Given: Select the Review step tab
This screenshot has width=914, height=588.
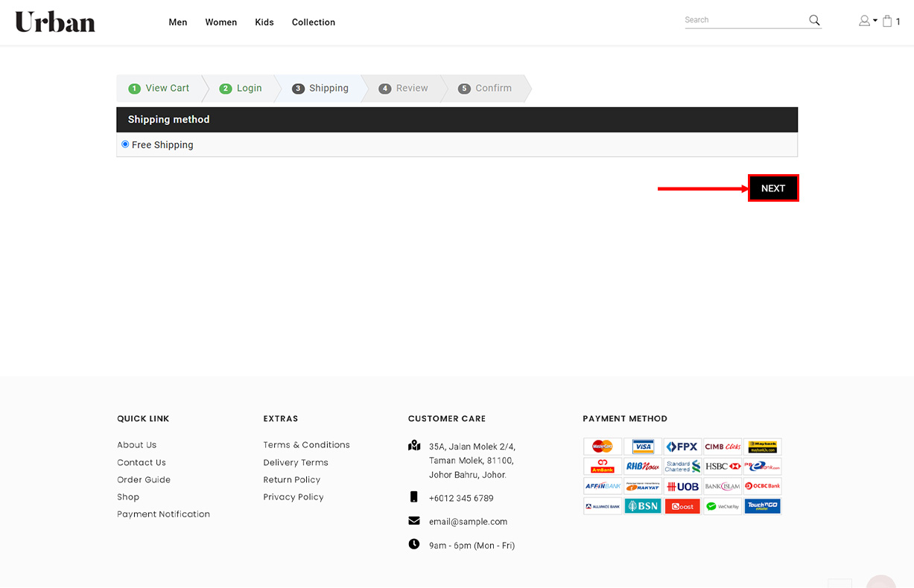Looking at the screenshot, I should [403, 88].
